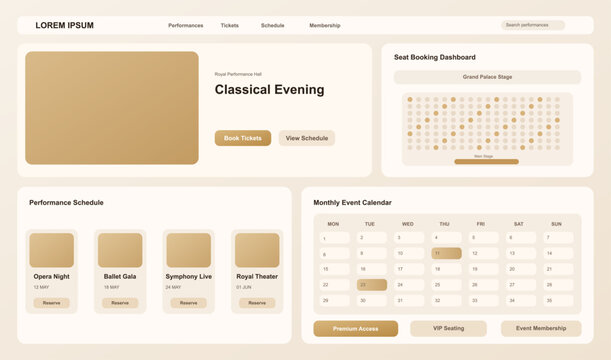Reserve the Symphony Live performance
Viewport: 611px width, 360px height.
189,303
